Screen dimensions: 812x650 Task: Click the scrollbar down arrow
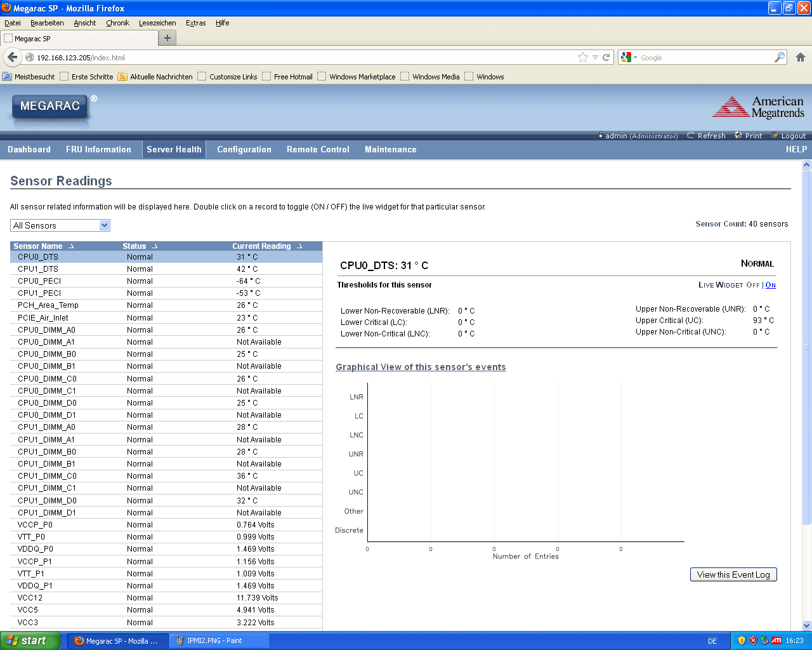[807, 625]
